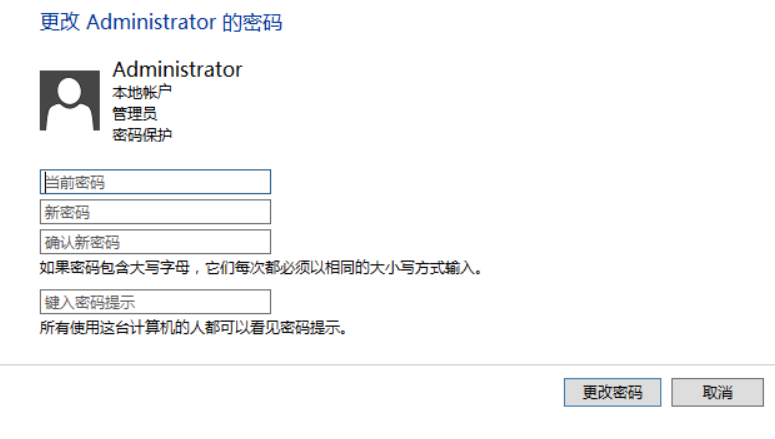
Task: Click the horizontal separator line above buttons
Action: point(387,365)
